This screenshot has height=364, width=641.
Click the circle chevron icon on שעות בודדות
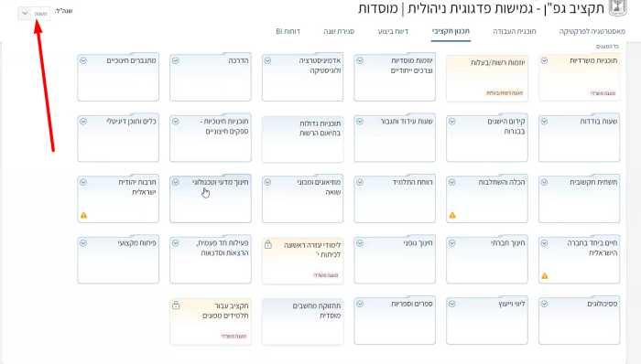(544, 122)
